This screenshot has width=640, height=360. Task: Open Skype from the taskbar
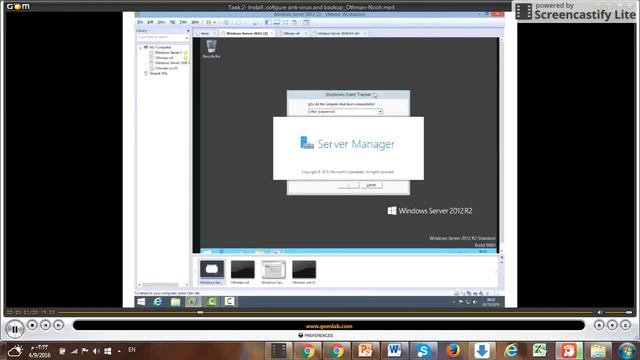tap(423, 351)
